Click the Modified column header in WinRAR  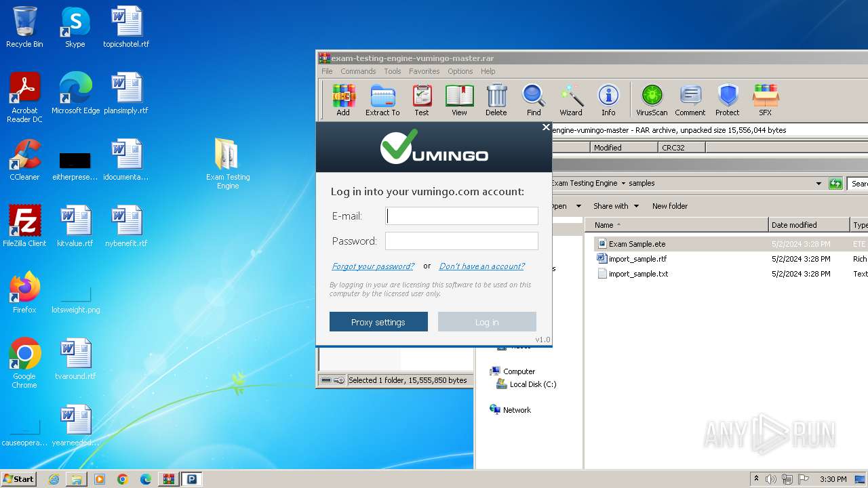point(623,147)
